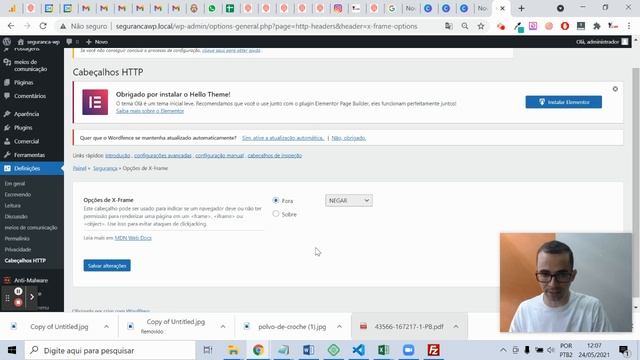This screenshot has width=640, height=360.
Task: Open Ferramentas in WordPress sidebar
Action: (x=29, y=155)
